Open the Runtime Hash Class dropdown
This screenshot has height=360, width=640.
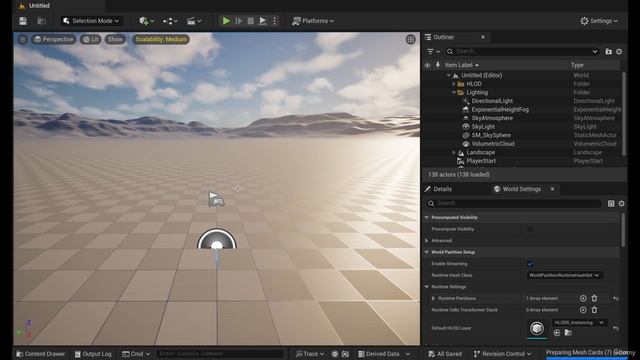(564, 275)
